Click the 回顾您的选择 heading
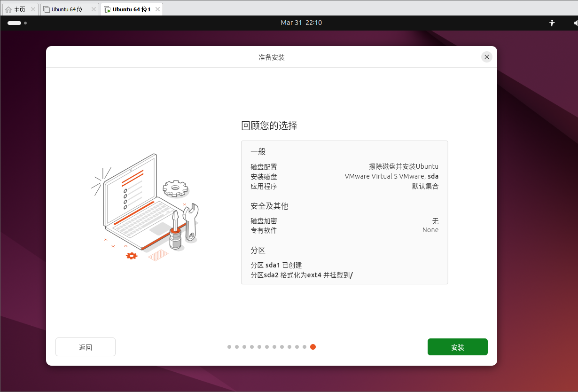 [269, 125]
